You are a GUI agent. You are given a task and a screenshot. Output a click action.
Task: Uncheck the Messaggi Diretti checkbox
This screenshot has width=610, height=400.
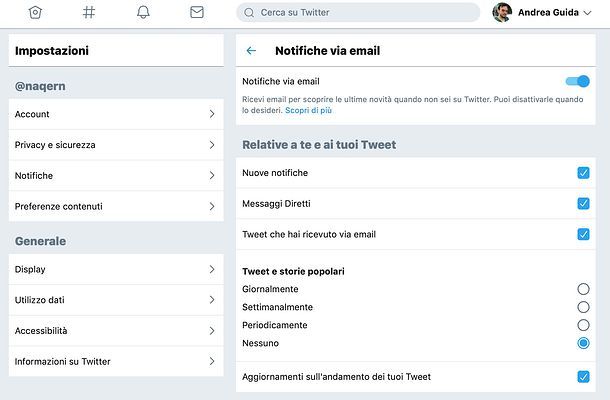pos(583,204)
